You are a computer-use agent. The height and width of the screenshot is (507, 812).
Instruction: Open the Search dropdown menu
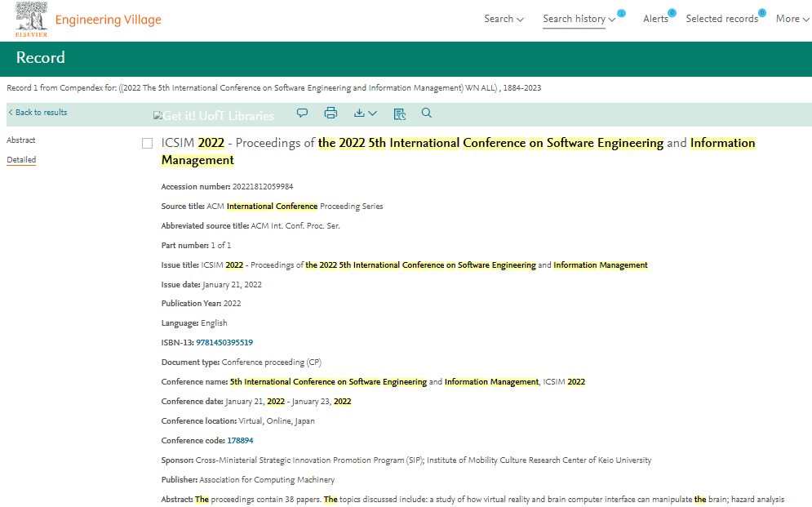[x=504, y=19]
